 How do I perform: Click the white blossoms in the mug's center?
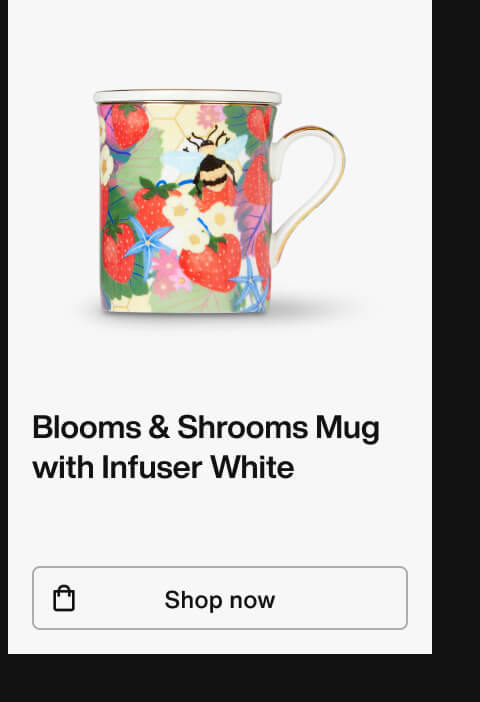199,221
